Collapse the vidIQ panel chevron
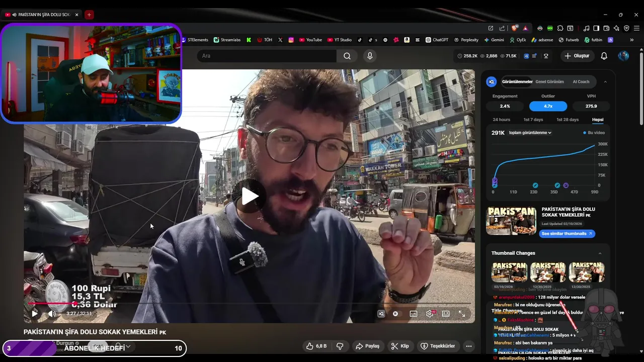The width and height of the screenshot is (644, 362). pos(605,81)
